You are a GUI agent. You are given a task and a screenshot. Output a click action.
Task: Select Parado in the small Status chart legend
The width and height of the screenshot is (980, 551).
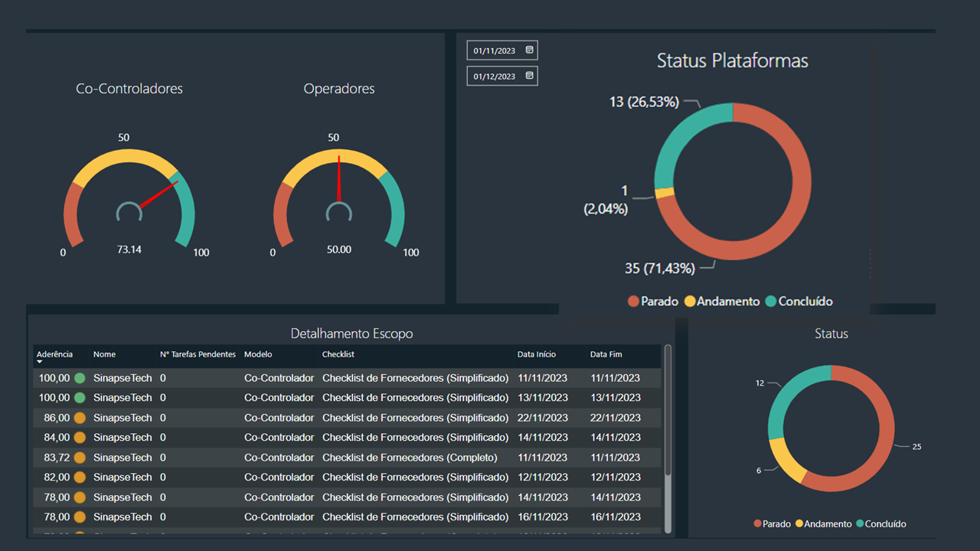click(x=773, y=524)
